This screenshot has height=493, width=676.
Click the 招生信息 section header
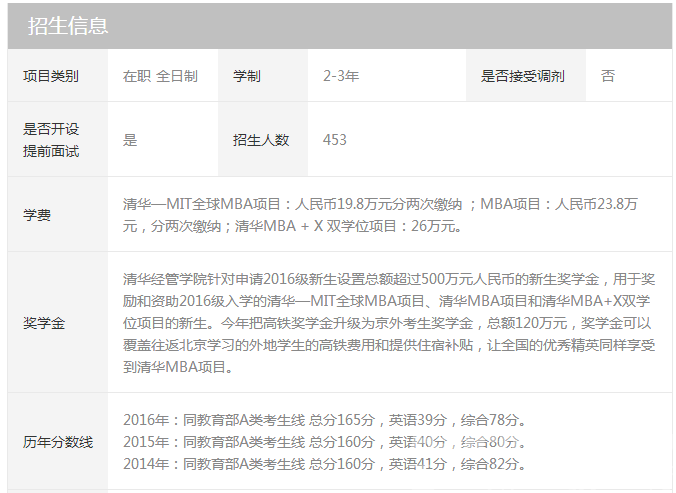(68, 26)
